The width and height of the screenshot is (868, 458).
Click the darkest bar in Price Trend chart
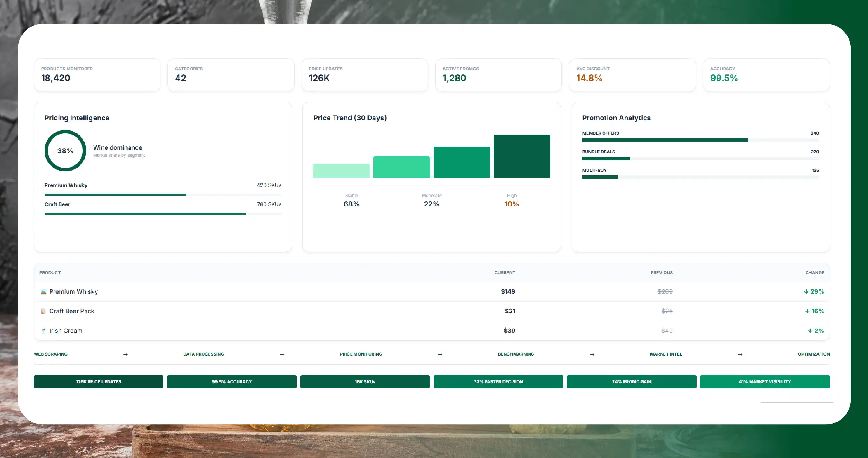click(x=522, y=156)
